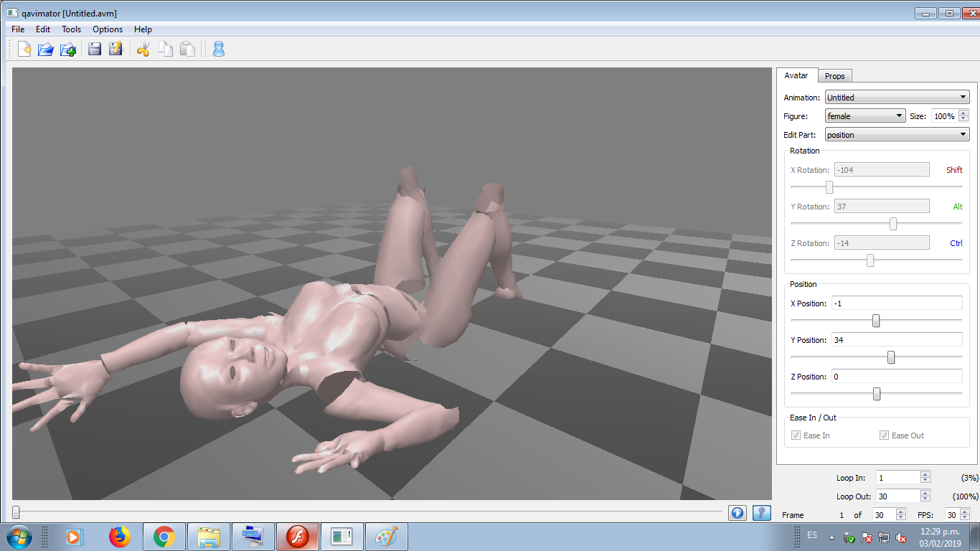Click Save As floppy with pencil icon
The height and width of the screenshot is (551, 980).
(x=116, y=49)
